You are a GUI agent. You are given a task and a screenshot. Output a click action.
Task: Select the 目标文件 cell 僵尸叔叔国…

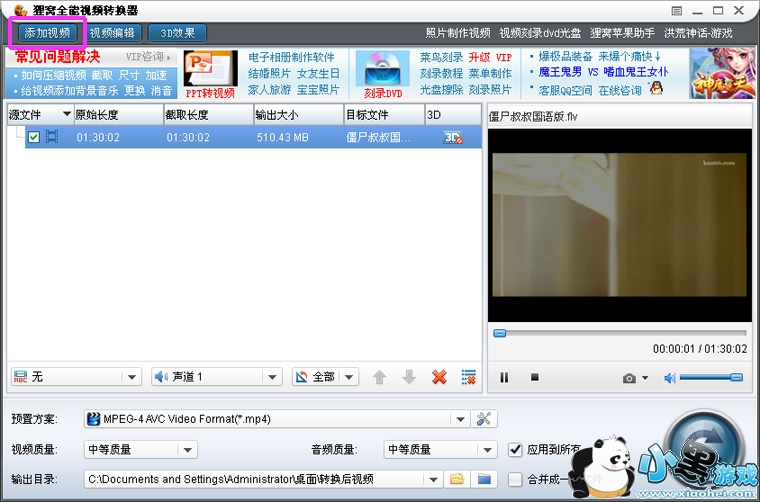click(x=378, y=137)
